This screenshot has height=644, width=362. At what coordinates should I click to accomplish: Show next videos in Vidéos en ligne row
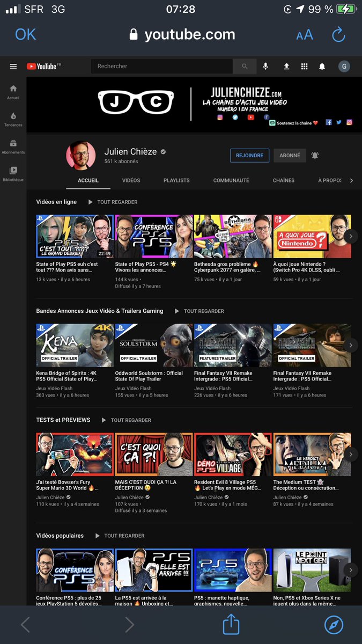pos(350,236)
